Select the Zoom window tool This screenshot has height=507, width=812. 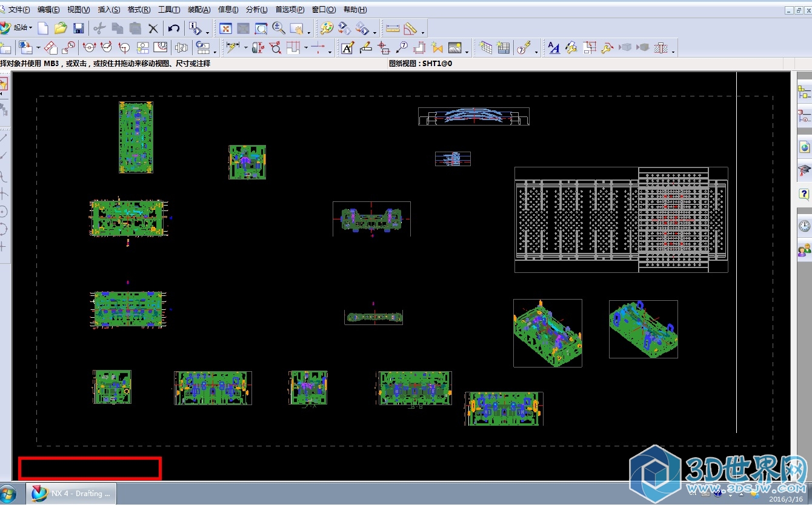(261, 28)
